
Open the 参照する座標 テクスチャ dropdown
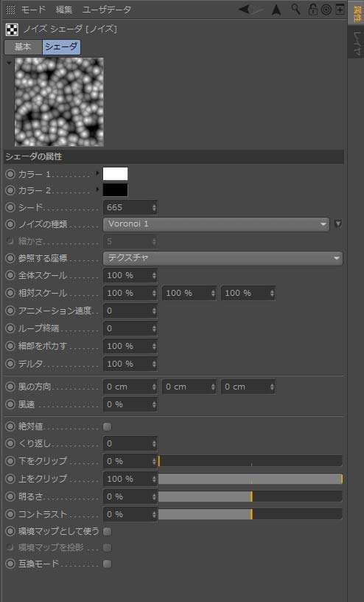[223, 258]
